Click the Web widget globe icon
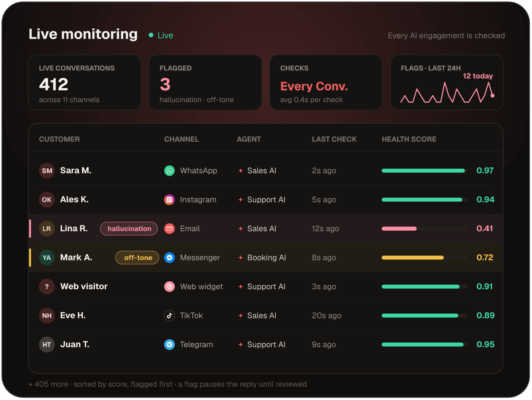This screenshot has width=532, height=400. (169, 287)
